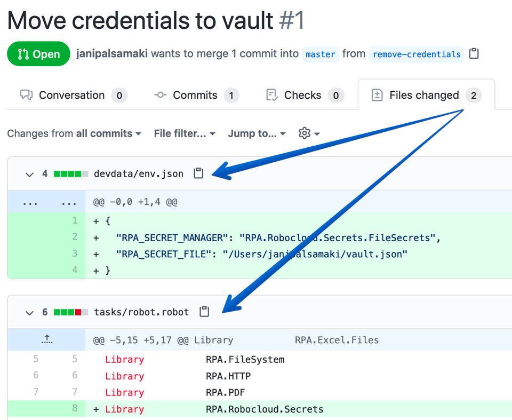Open the master branch link
Image resolution: width=512 pixels, height=420 pixels.
pyautogui.click(x=321, y=54)
